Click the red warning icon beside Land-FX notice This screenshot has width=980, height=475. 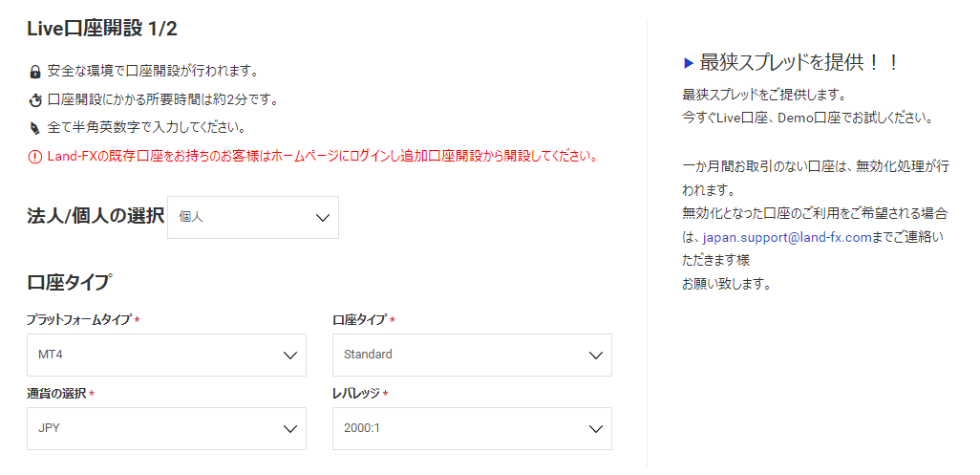tap(35, 156)
